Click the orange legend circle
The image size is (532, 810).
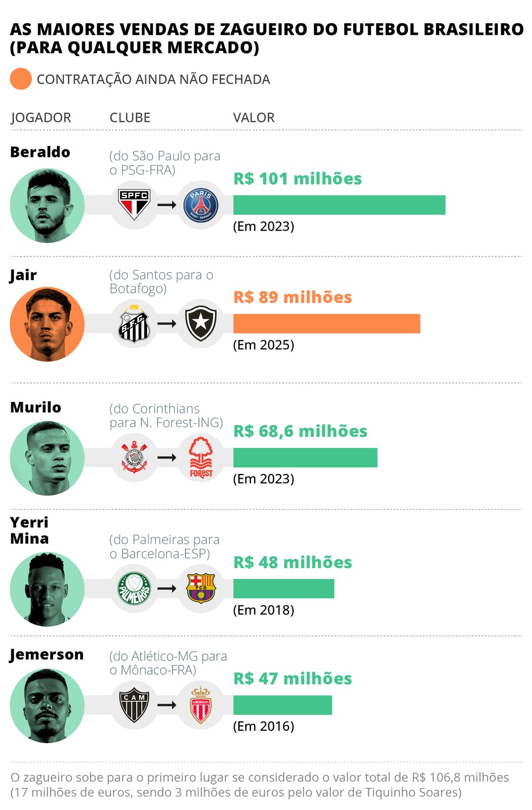(x=21, y=79)
